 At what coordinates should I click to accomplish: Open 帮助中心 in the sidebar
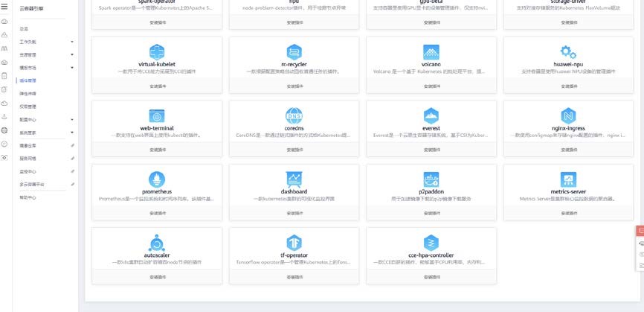[28, 197]
